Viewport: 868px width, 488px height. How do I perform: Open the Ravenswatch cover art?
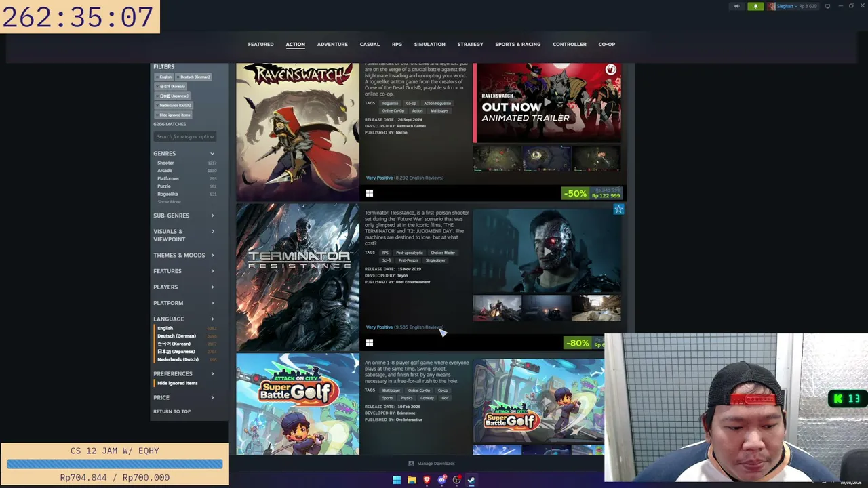pyautogui.click(x=298, y=131)
